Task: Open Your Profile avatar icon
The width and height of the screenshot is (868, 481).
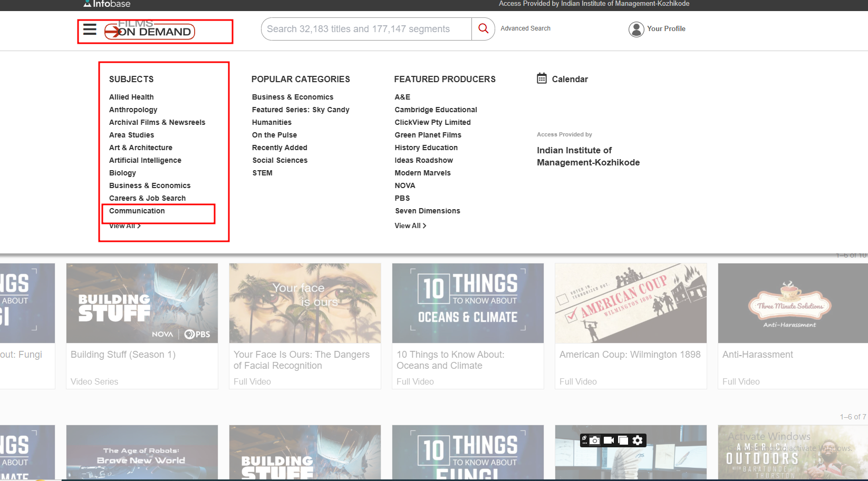Action: [636, 29]
